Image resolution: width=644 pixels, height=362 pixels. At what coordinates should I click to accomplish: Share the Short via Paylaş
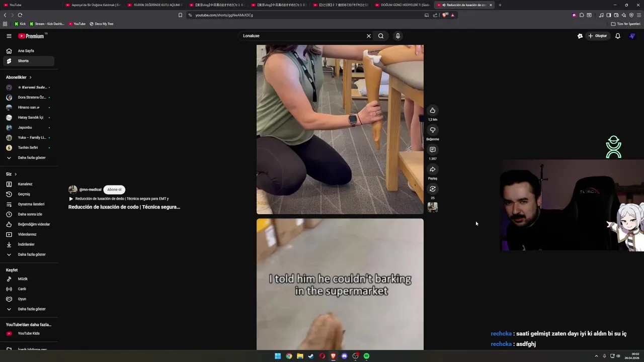[433, 169]
